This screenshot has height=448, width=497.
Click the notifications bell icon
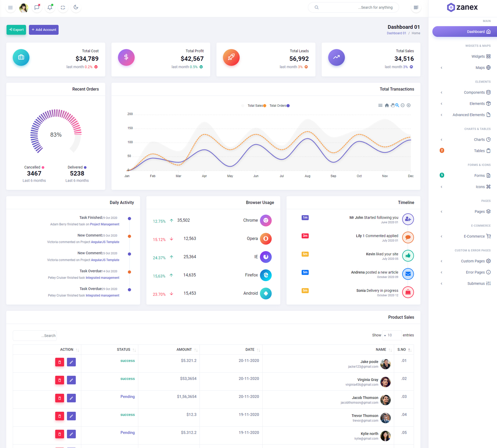[50, 7]
